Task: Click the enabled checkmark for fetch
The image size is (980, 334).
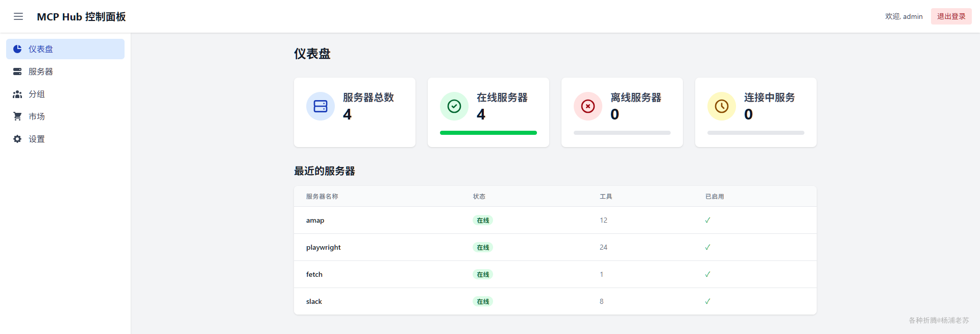Action: (707, 274)
